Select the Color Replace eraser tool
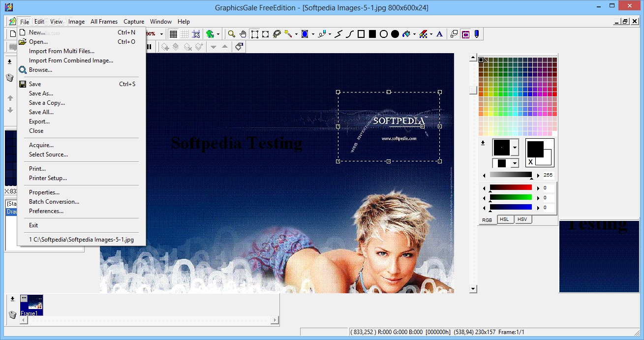644x340 pixels. click(x=424, y=34)
